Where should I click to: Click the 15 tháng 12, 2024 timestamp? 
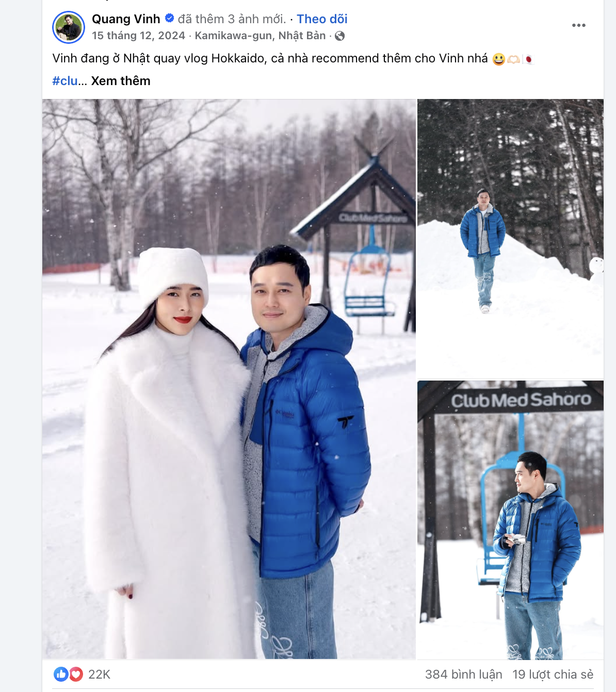point(138,36)
